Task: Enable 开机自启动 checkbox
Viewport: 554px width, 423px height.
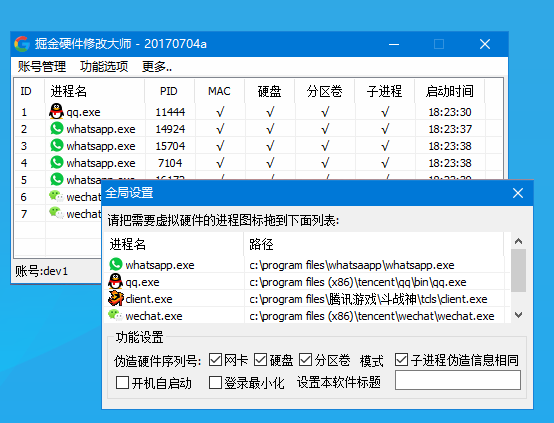Action: (122, 382)
